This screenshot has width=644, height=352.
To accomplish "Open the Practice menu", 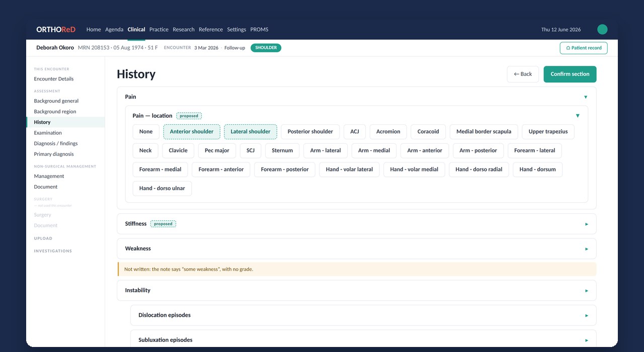I will click(159, 30).
